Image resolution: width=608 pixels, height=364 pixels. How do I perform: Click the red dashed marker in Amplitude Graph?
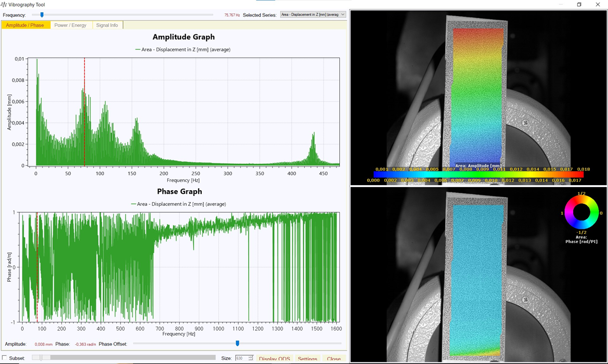(84, 113)
